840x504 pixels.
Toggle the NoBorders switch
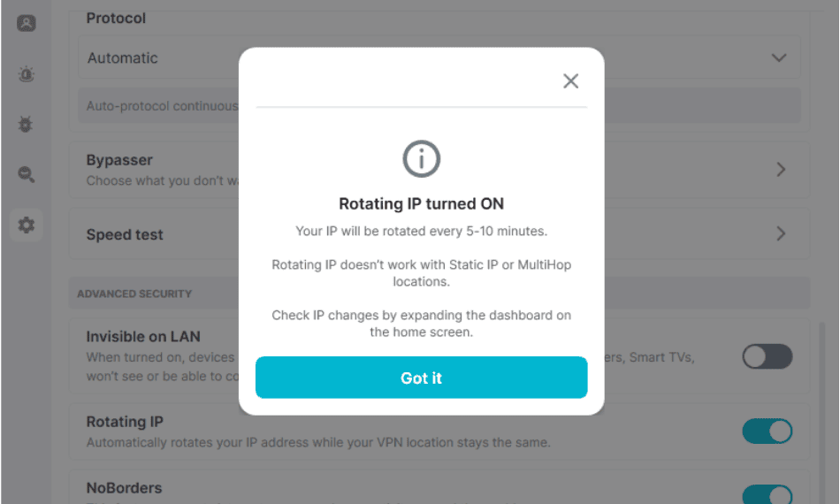767,494
